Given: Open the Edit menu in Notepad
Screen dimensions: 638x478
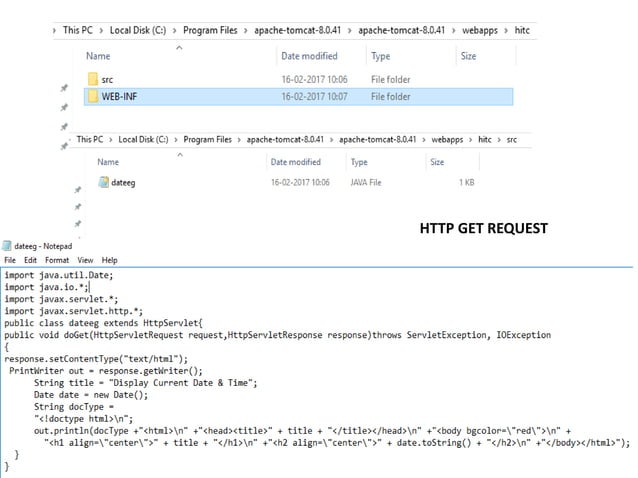Looking at the screenshot, I should (x=30, y=260).
